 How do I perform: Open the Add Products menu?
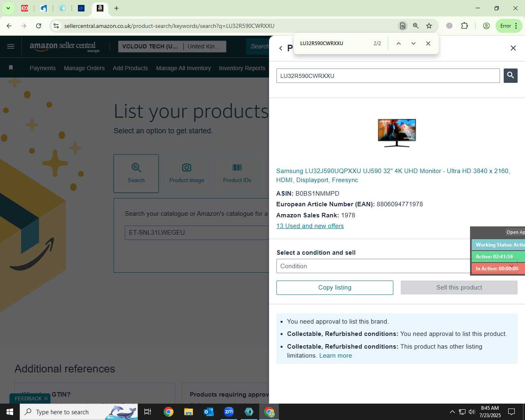coord(130,68)
